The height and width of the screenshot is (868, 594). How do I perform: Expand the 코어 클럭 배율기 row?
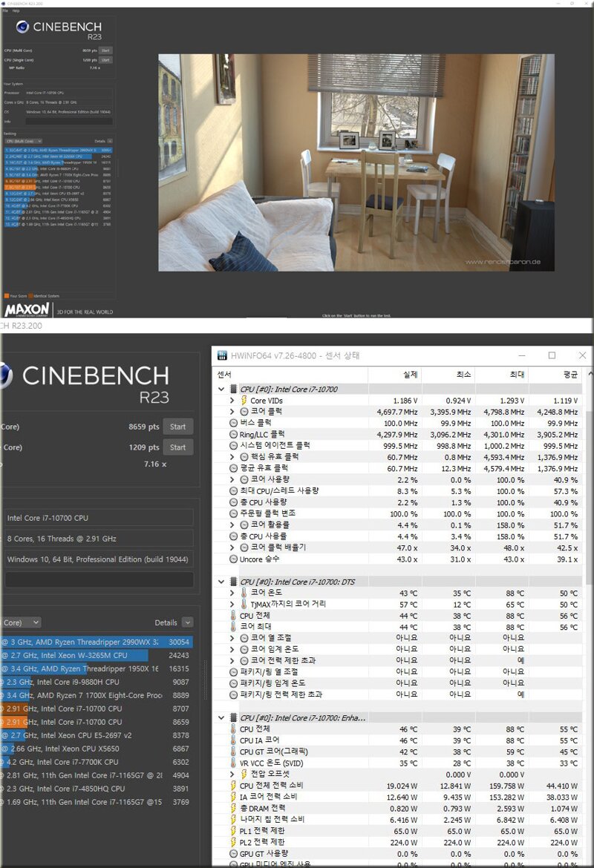pyautogui.click(x=232, y=548)
